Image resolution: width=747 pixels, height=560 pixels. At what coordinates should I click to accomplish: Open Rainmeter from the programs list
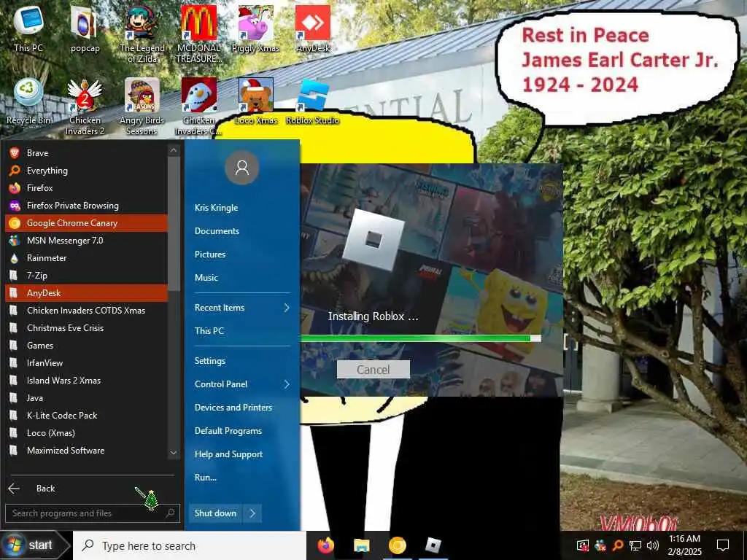(86, 258)
